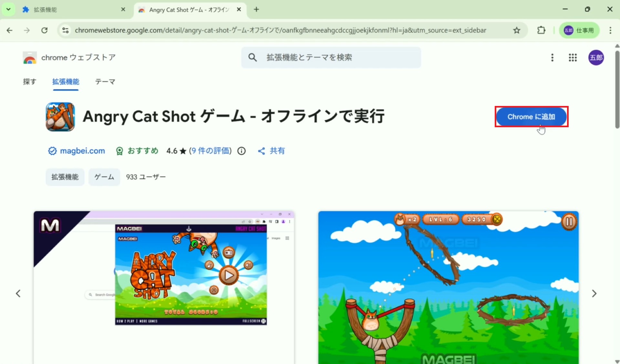Open Web Store three-dot options menu
This screenshot has height=364, width=620.
(552, 57)
